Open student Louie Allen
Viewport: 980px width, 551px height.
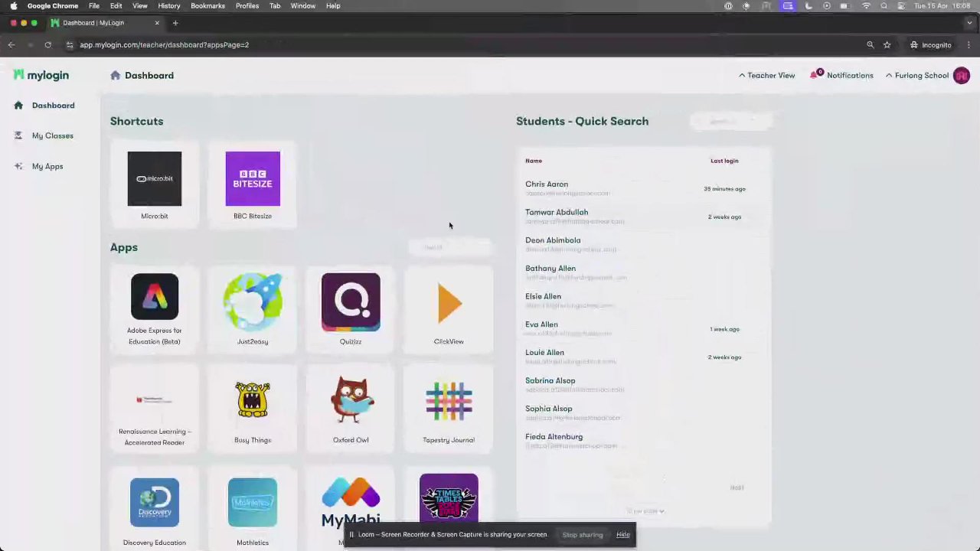tap(544, 353)
